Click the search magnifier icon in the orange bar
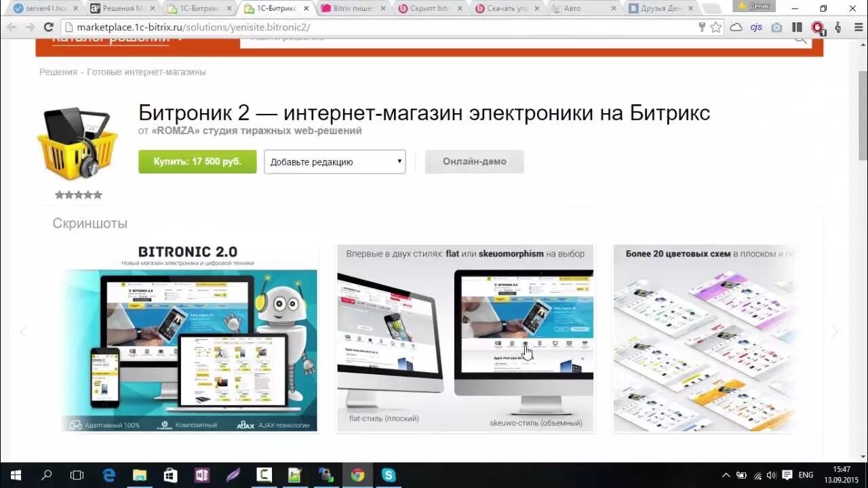Screen dimensions: 868x488 (x=800, y=39)
